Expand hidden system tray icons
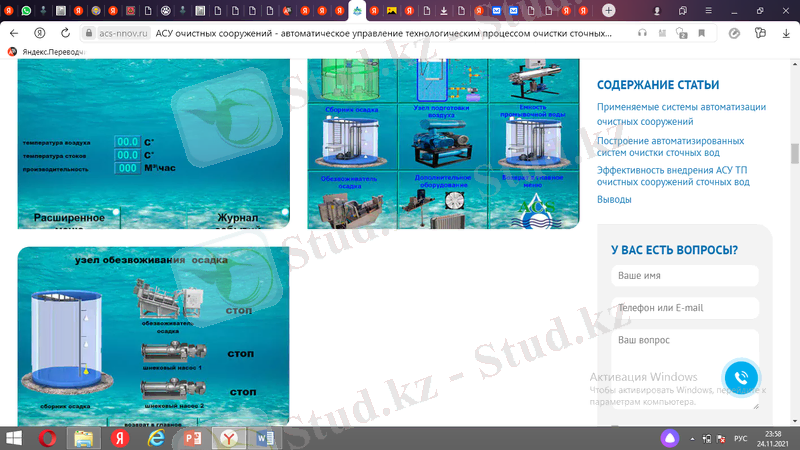The image size is (800, 450). tap(692, 439)
